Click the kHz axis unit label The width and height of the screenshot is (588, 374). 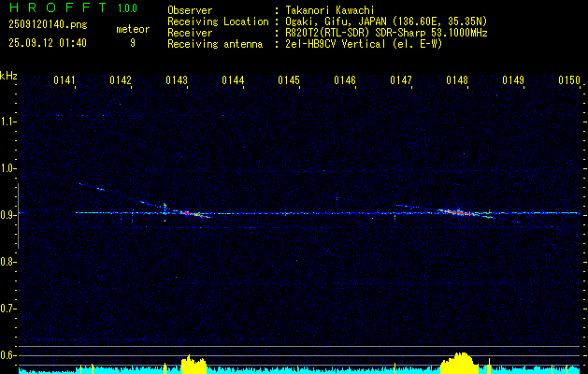click(8, 76)
